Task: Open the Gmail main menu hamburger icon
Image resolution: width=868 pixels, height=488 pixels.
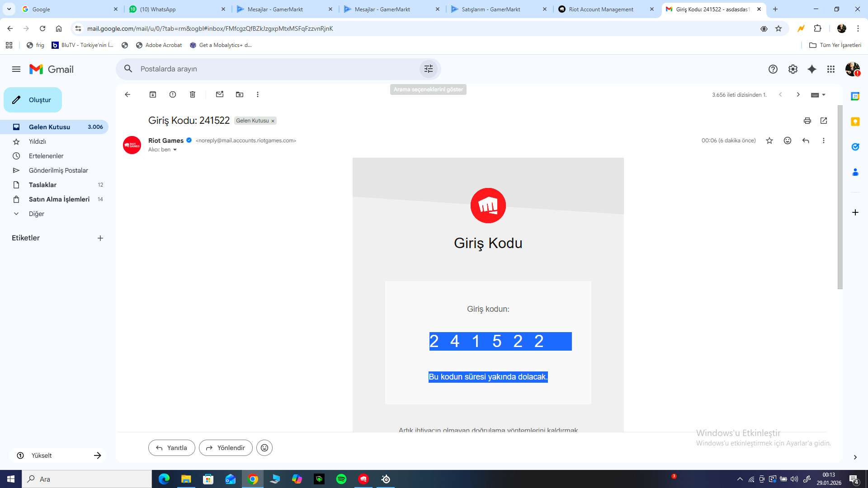Action: 16,69
